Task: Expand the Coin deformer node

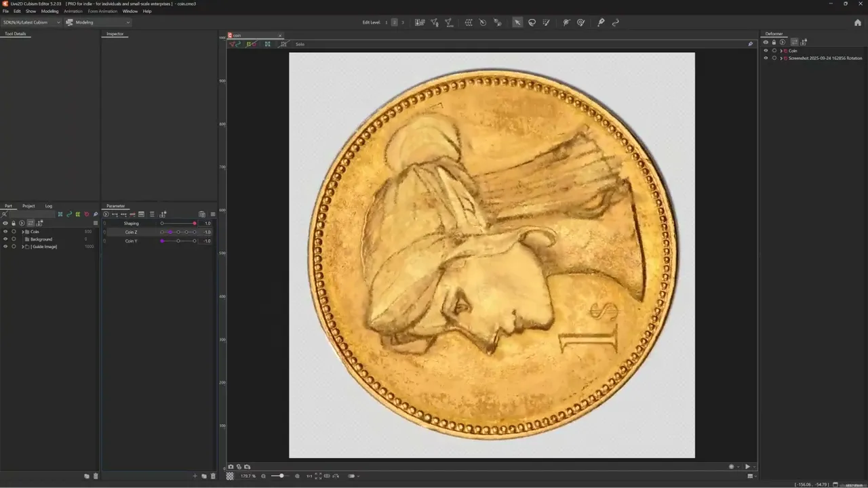Action: tap(781, 51)
